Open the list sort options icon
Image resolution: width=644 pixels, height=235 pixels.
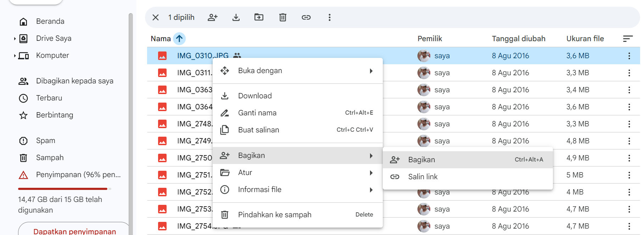click(628, 39)
